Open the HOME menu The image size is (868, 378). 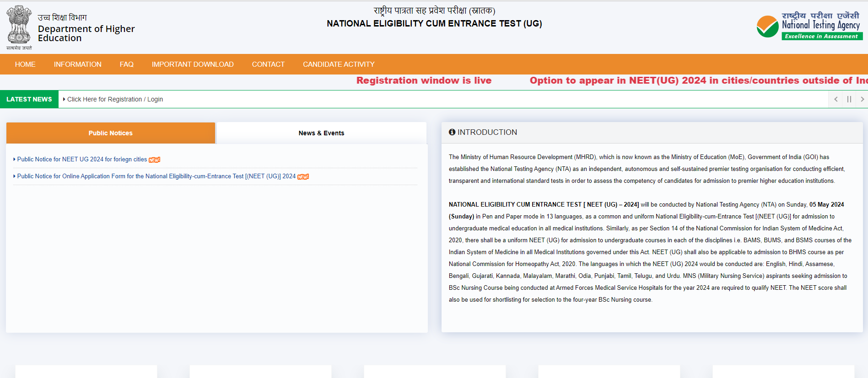pos(25,64)
